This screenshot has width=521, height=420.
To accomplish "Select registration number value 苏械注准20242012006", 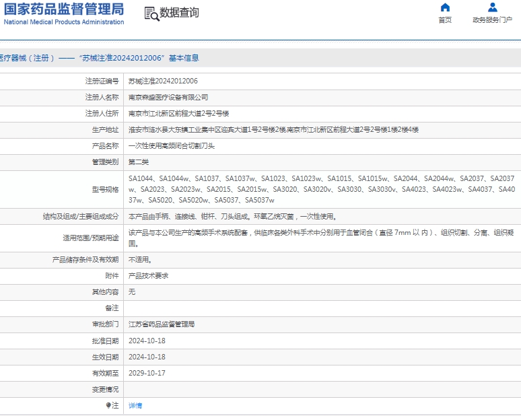I will click(163, 81).
